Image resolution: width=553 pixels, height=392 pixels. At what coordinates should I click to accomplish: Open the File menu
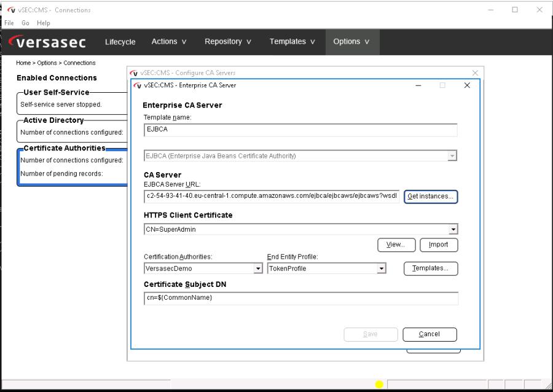click(9, 23)
